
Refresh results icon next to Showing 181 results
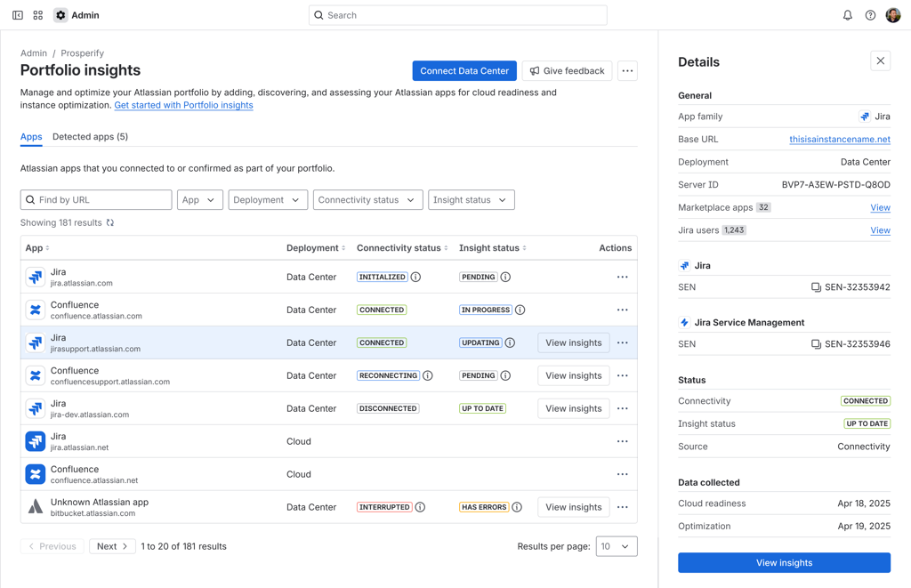(x=109, y=222)
